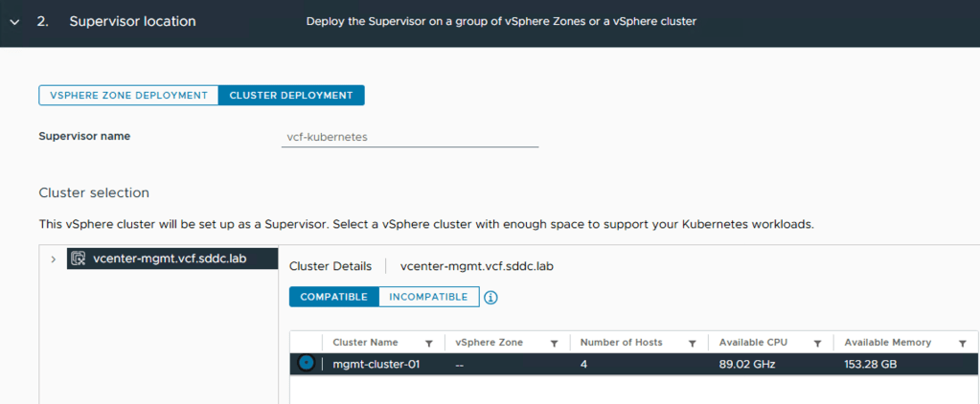
Task: Open the Available Memory column filter
Action: [962, 343]
